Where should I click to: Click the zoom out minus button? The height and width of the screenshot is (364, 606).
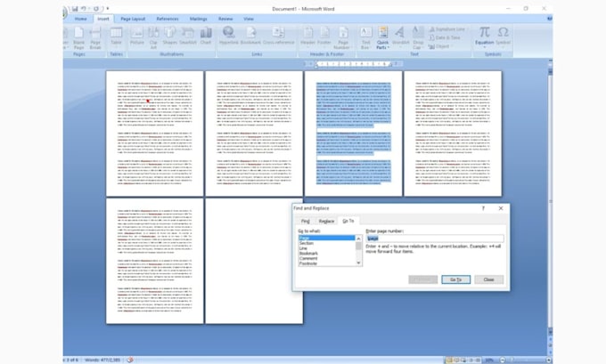[x=503, y=360]
